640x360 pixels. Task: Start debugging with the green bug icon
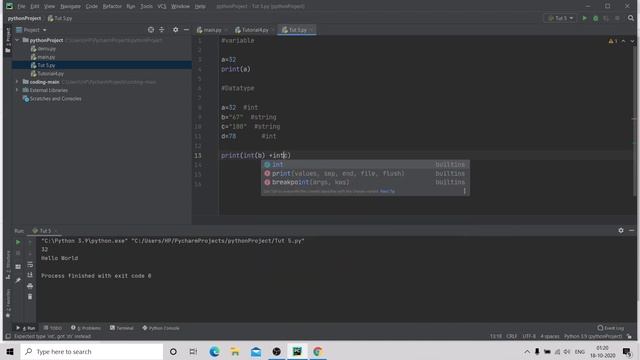(x=596, y=18)
